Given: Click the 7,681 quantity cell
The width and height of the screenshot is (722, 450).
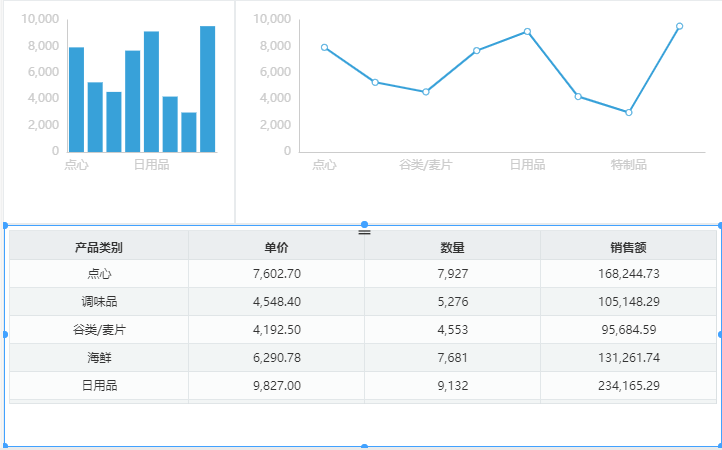Looking at the screenshot, I should 452,358.
